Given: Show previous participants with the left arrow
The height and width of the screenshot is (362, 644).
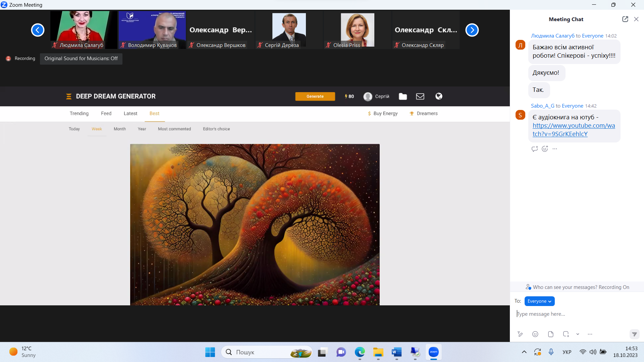Looking at the screenshot, I should click(x=38, y=30).
